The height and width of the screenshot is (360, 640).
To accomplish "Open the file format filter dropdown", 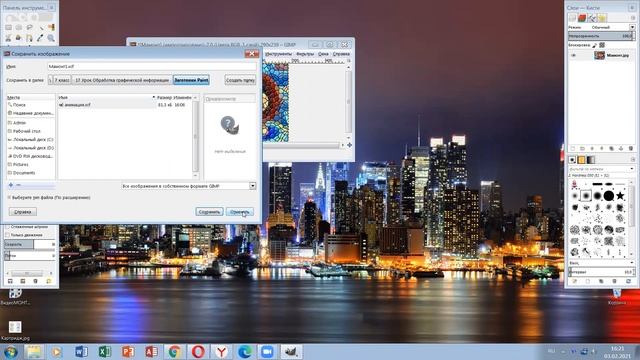I will point(189,186).
